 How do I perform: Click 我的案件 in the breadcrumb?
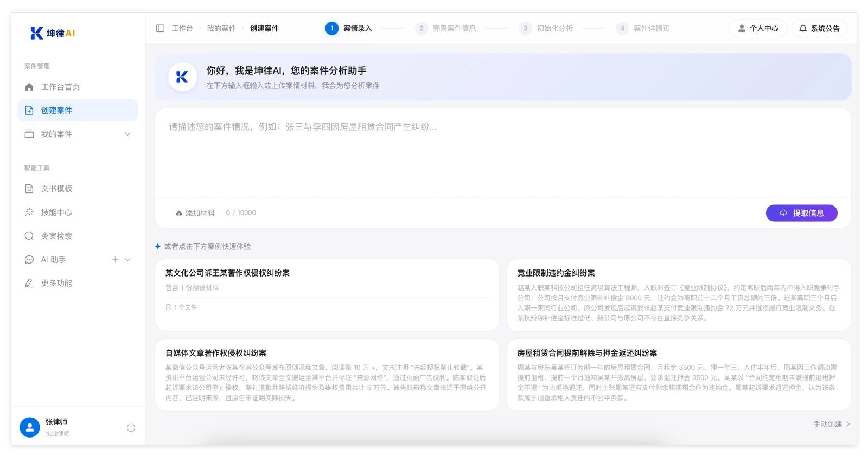pos(221,28)
